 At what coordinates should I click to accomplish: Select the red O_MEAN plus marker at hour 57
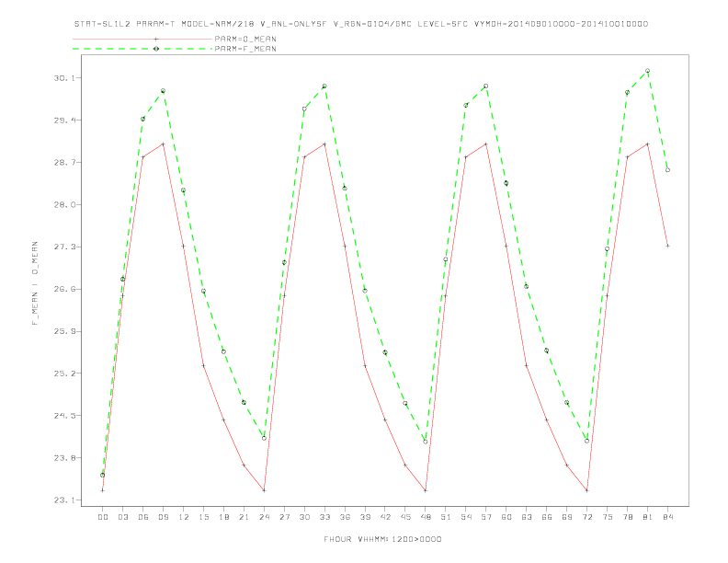coord(486,144)
